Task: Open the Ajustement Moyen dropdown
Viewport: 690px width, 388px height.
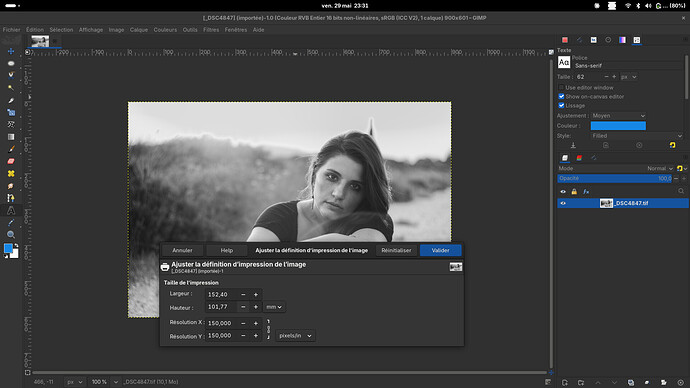Action: (618, 116)
